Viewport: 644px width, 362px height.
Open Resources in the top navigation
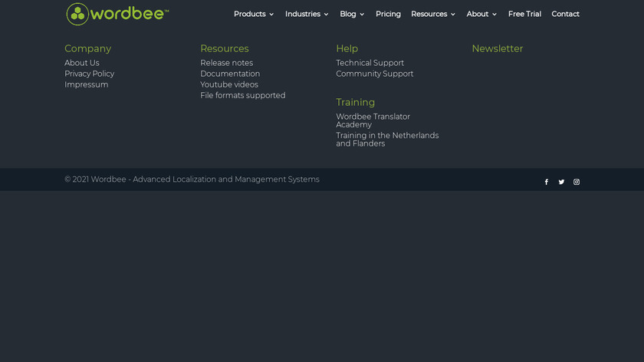coord(429,14)
